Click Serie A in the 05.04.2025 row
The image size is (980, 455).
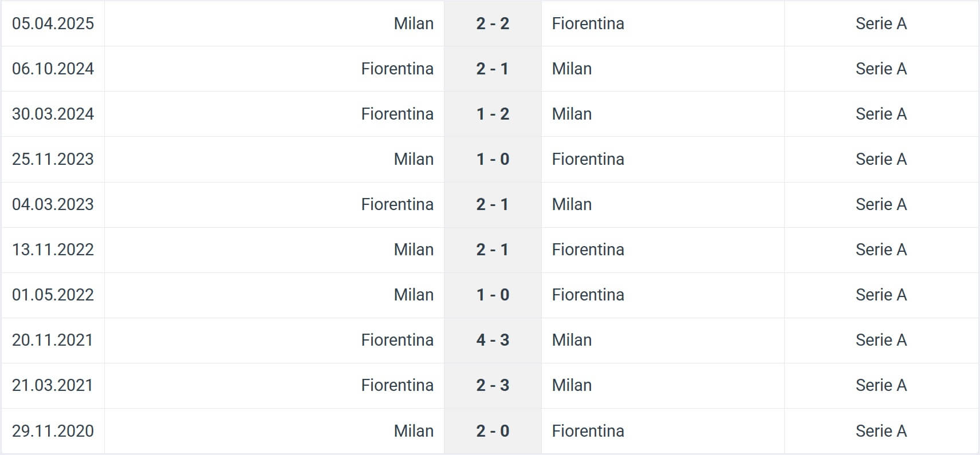tap(881, 23)
